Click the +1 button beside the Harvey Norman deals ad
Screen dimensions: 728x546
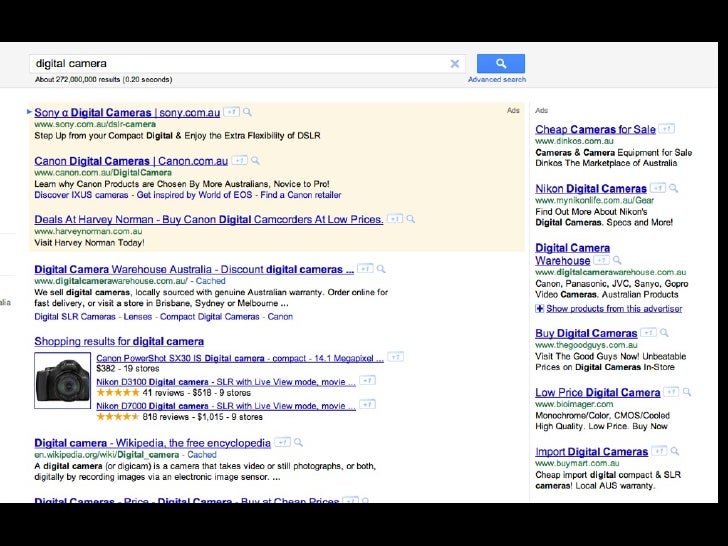395,219
